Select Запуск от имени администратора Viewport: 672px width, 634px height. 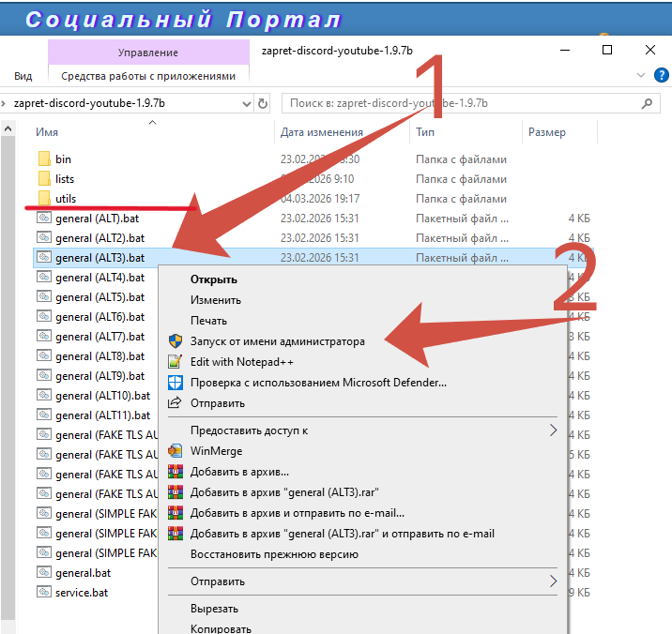[278, 341]
